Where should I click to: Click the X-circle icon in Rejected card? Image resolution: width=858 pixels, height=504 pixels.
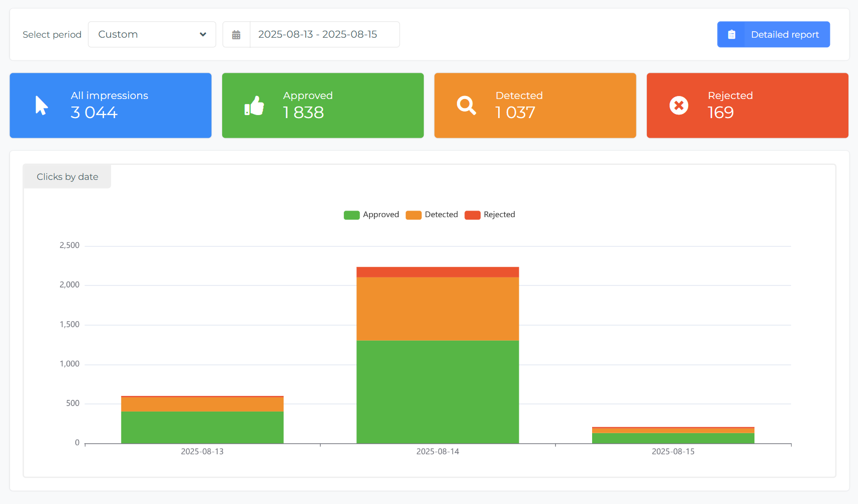click(x=679, y=106)
